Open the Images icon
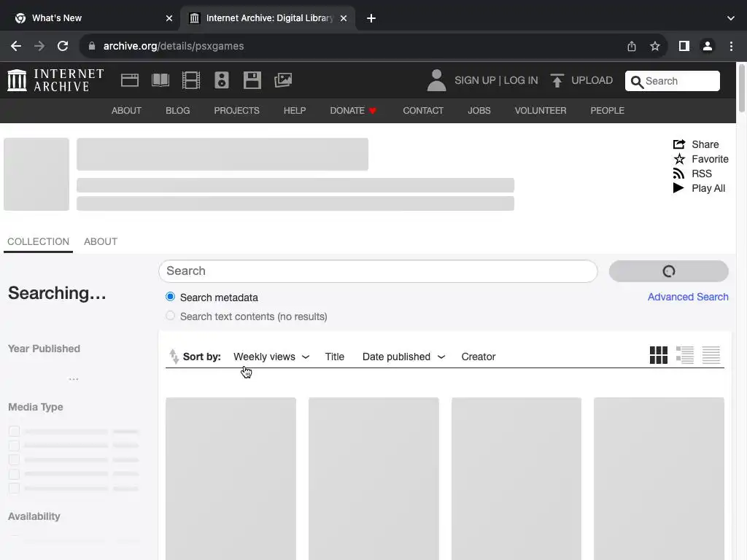Viewport: 747px width, 560px height. [283, 80]
